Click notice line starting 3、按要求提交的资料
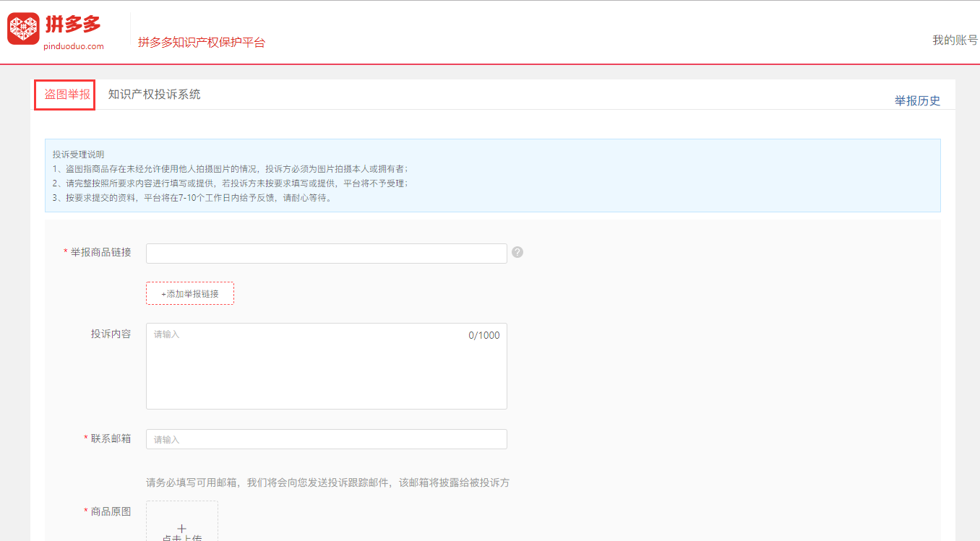The width and height of the screenshot is (980, 541). (x=194, y=198)
